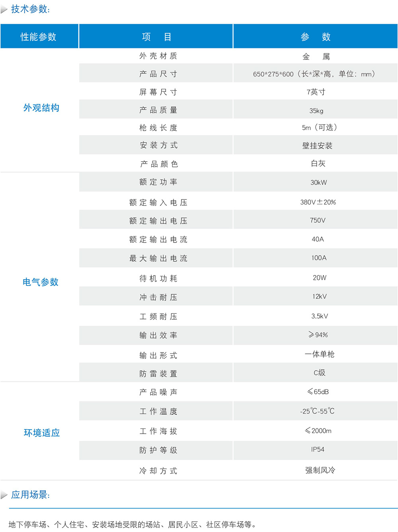Viewport: 398px width, 532px height.
Task: Select the 产品尺寸 row label
Action: (x=158, y=74)
